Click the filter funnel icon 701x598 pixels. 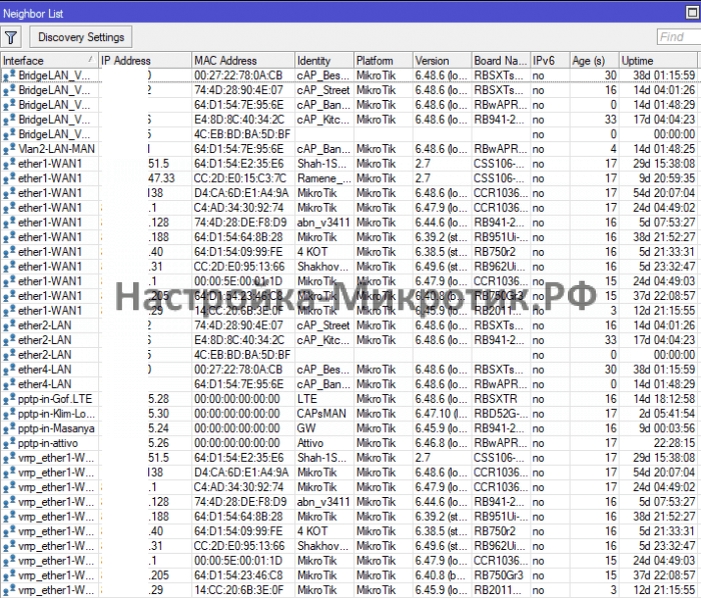click(x=11, y=37)
